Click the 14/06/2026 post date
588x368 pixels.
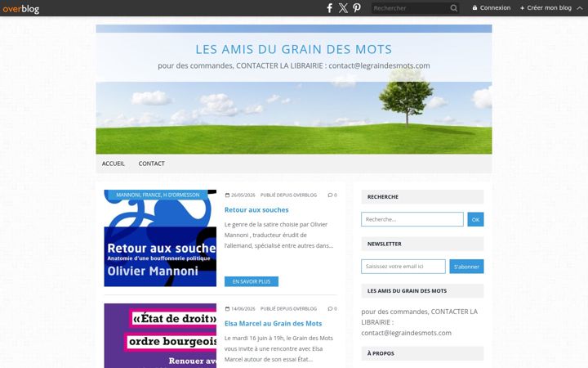pos(243,308)
